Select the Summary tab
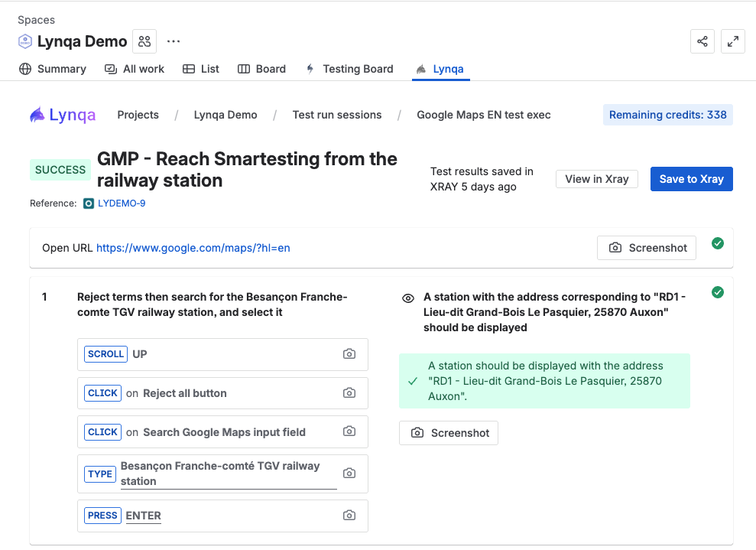Screen dimensions: 756x550 [53, 69]
